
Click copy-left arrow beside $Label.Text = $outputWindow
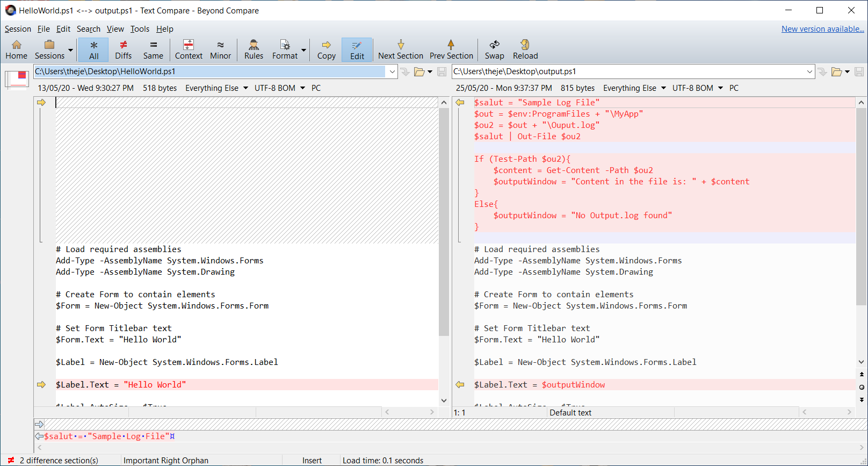(x=460, y=385)
